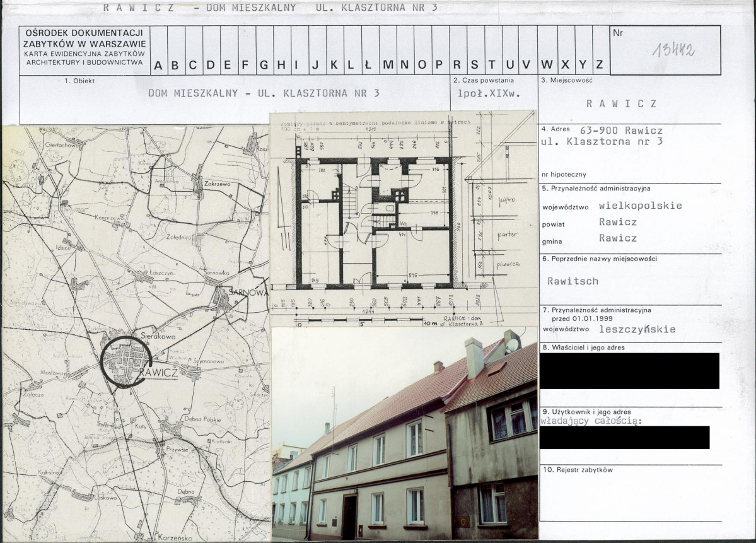Click the previous name Rawitsch
756x543 pixels.
click(x=573, y=281)
